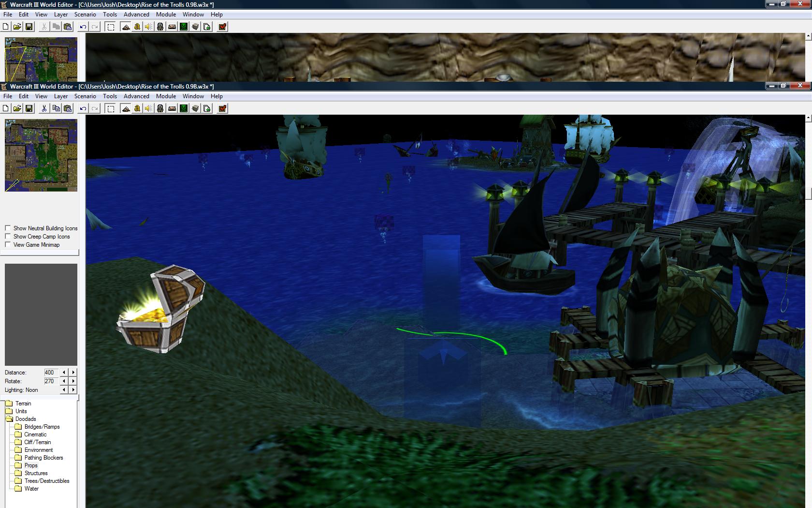
Task: Open Trigger Editor from the back window toolbar
Action: point(137,27)
